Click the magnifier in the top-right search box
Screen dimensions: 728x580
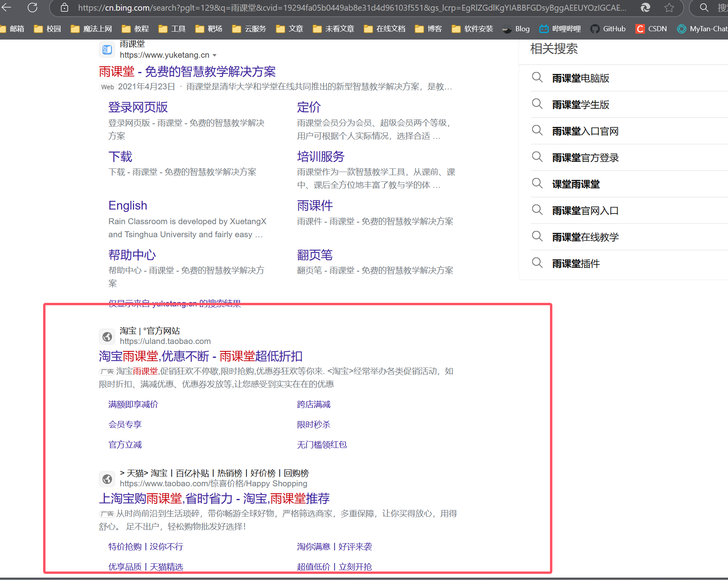pyautogui.click(x=704, y=8)
